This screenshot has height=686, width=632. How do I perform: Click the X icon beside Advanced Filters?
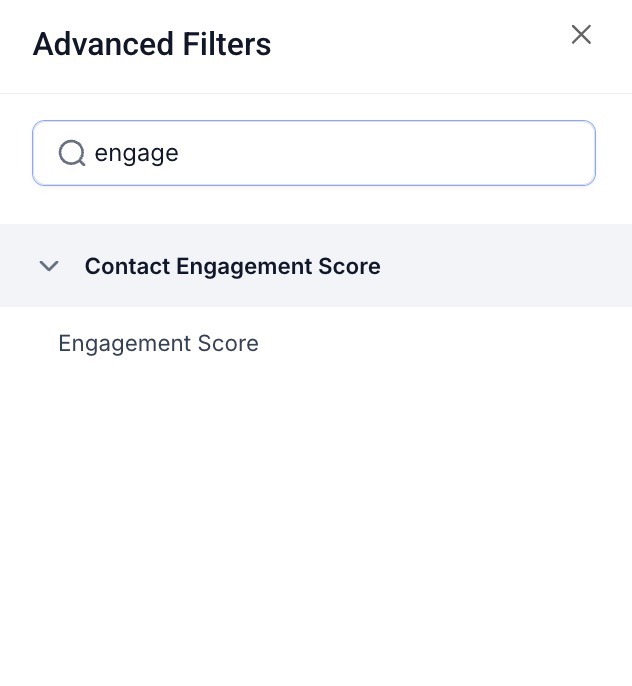point(581,35)
